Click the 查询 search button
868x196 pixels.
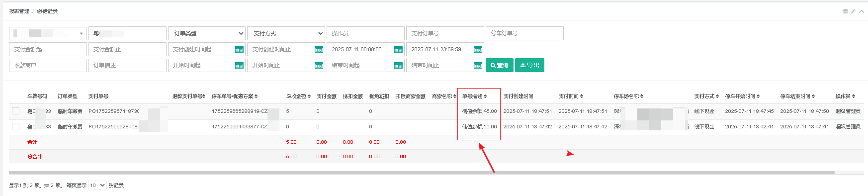coord(500,65)
